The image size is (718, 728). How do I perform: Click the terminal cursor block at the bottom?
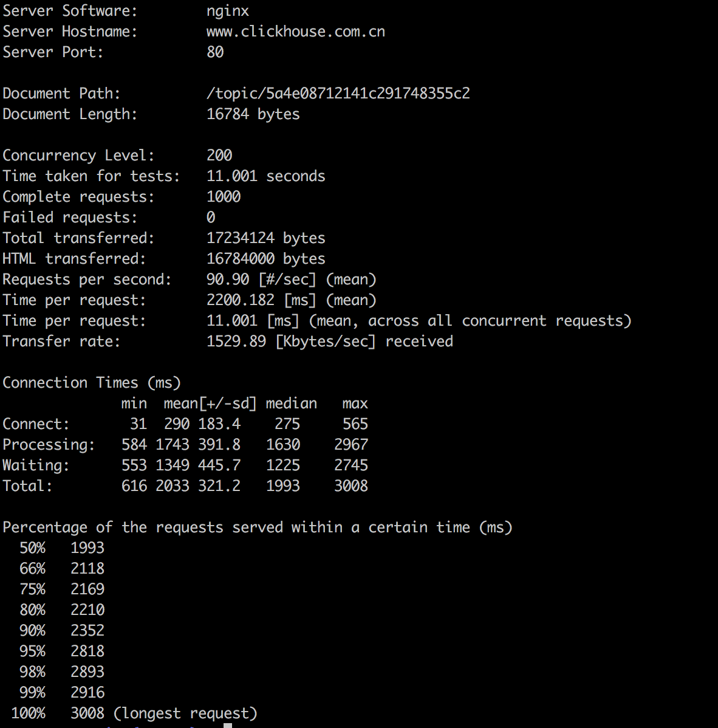pos(228,725)
